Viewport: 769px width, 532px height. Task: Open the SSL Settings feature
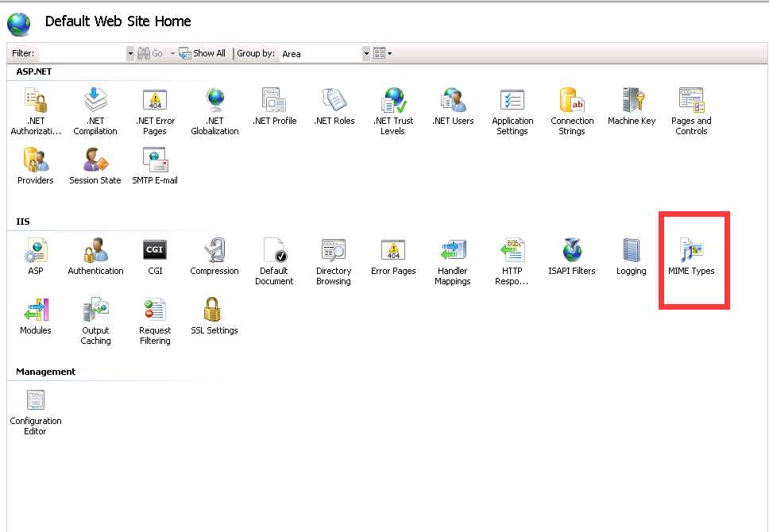214,316
